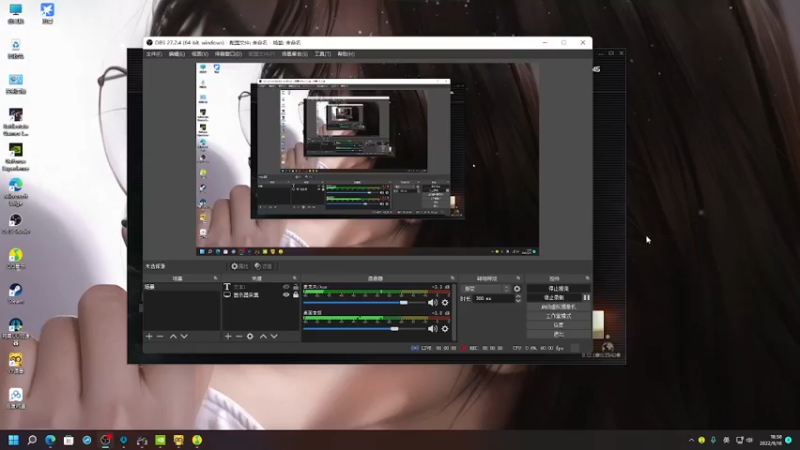Show hidden system tray icons

point(691,440)
